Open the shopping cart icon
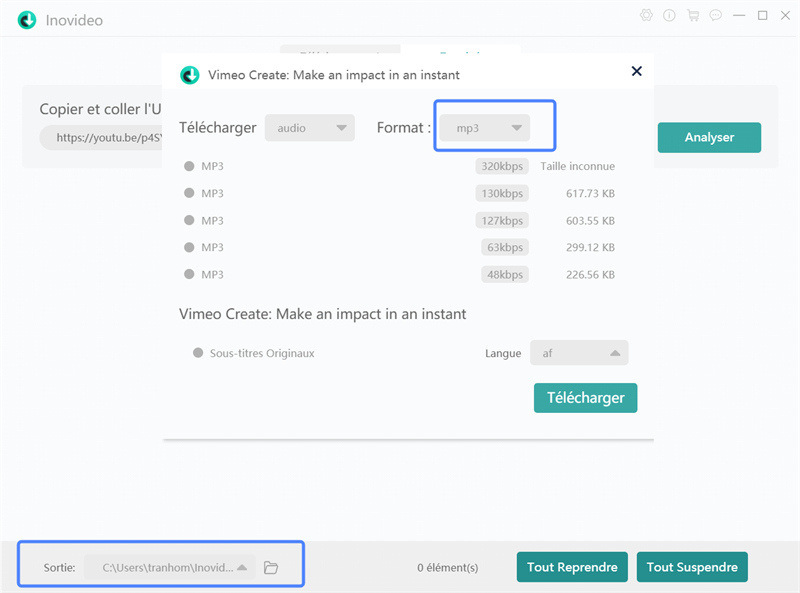This screenshot has width=800, height=593. [693, 16]
